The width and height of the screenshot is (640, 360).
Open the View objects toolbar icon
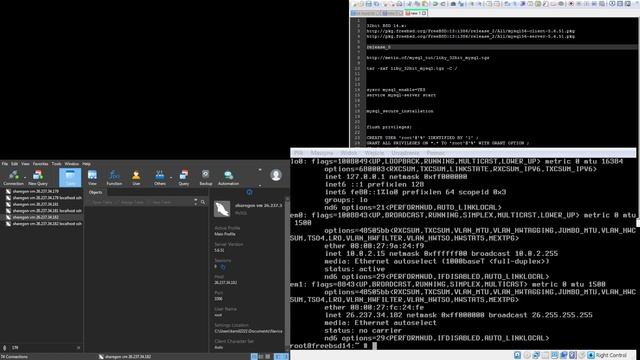(92, 178)
